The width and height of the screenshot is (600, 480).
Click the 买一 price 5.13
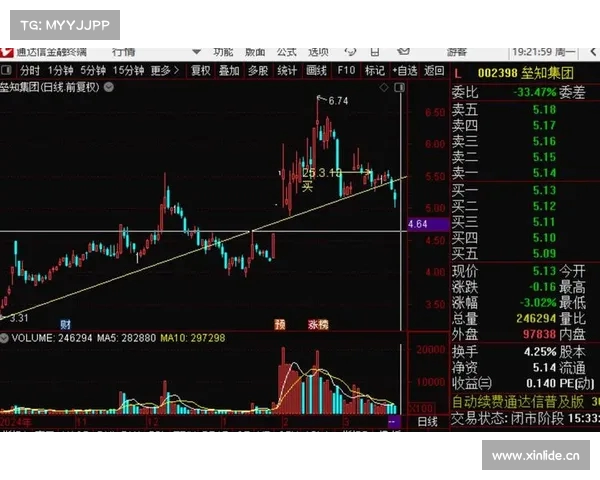click(544, 190)
